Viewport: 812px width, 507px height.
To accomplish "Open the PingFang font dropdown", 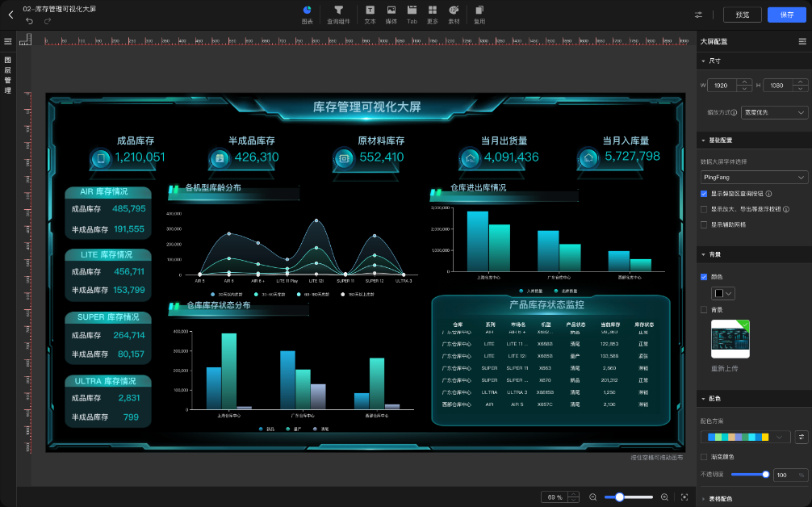I will point(753,177).
